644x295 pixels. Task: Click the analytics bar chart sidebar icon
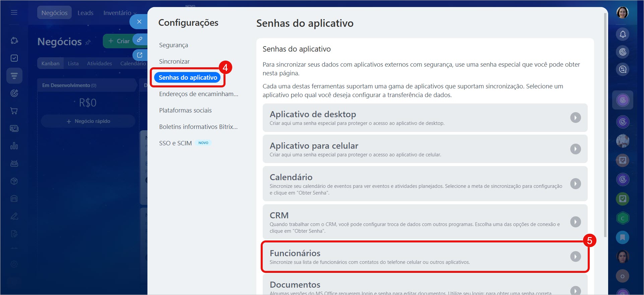pyautogui.click(x=14, y=146)
